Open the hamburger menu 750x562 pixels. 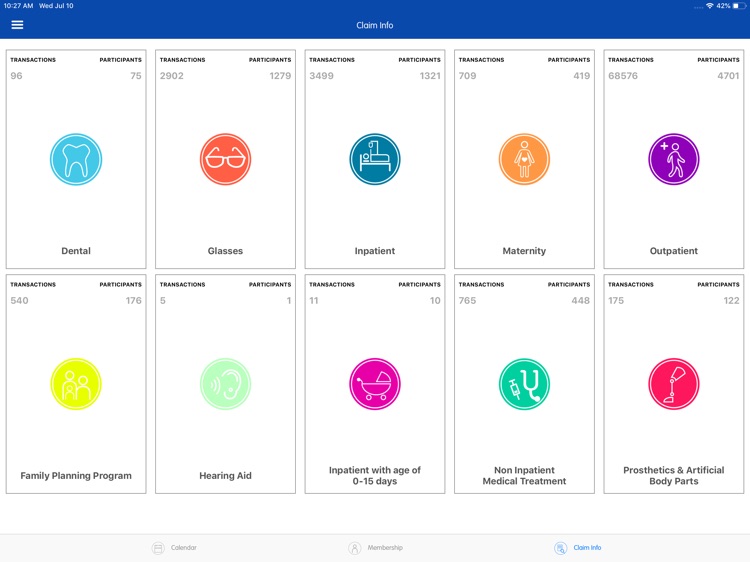click(17, 25)
